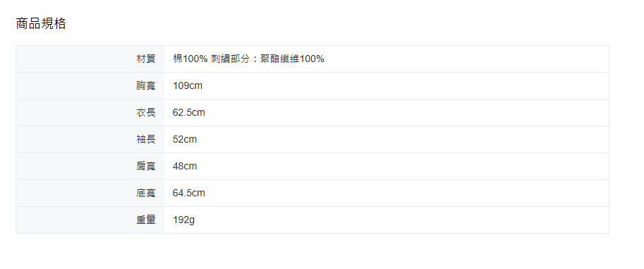Image resolution: width=644 pixels, height=269 pixels.
Task: Click 聚酯纖維100% embroidery material text
Action: tap(293, 59)
